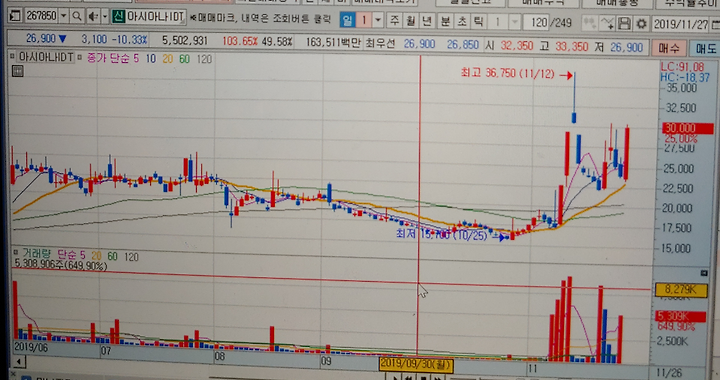Click the 5-day moving average label
Screen dimensions: 720x380
pyautogui.click(x=136, y=59)
